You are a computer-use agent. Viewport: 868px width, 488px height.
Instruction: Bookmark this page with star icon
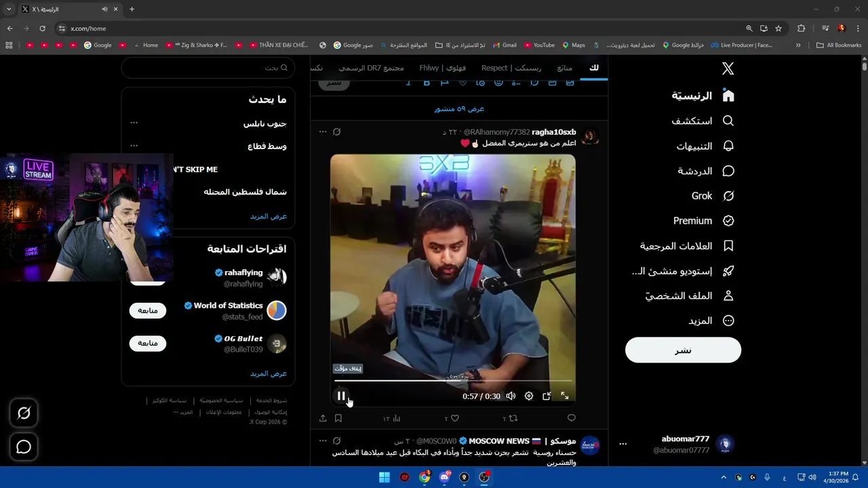(778, 28)
